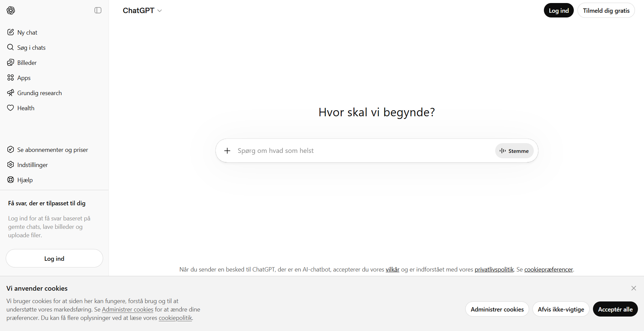Click the Ny chat pencil icon
644x331 pixels.
click(11, 32)
